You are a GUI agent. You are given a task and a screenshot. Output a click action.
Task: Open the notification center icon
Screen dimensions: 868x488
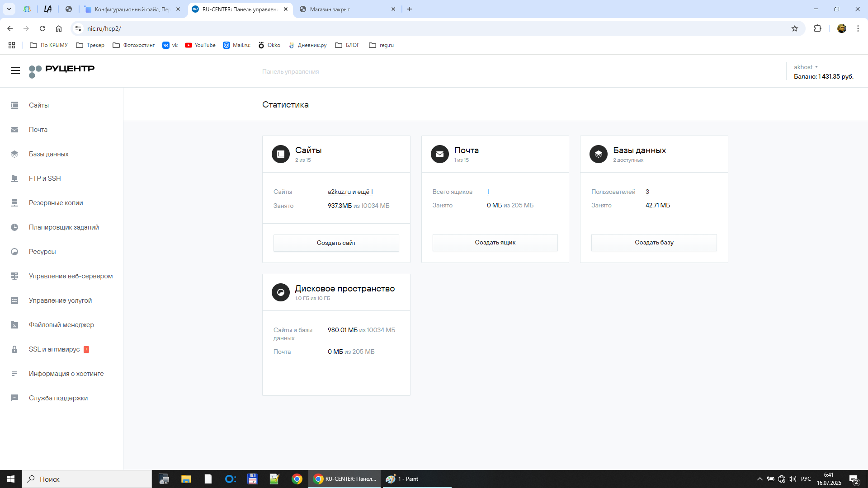point(854,479)
